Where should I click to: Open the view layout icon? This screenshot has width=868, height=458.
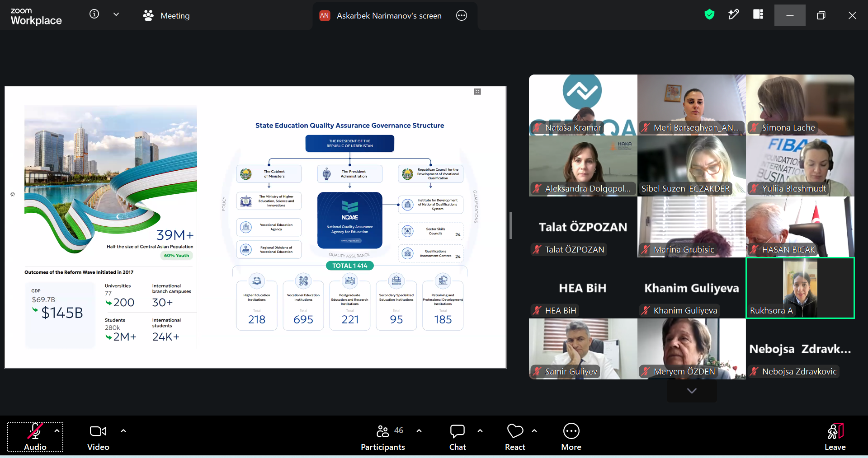[x=758, y=14]
